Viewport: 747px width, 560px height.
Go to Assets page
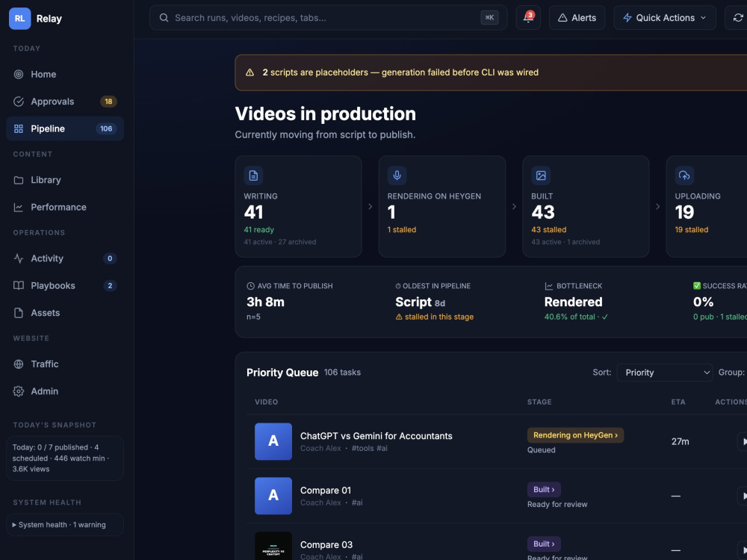[x=65, y=313]
